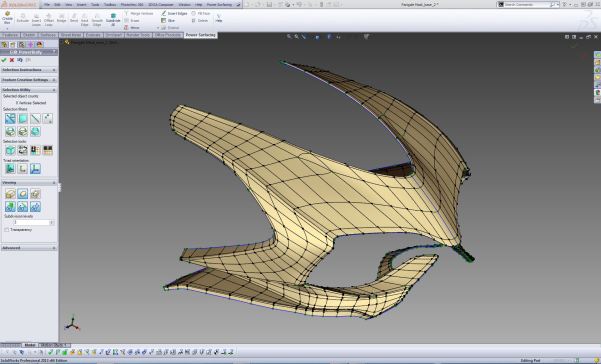Viewport: 601px width, 364px height.
Task: Select the Slice tool
Action: (168, 21)
